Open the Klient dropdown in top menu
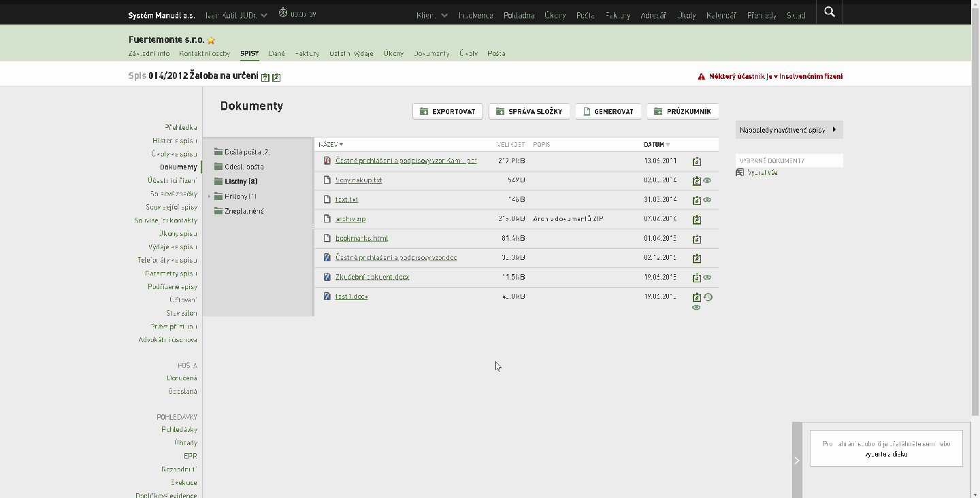The height and width of the screenshot is (498, 980). click(432, 15)
